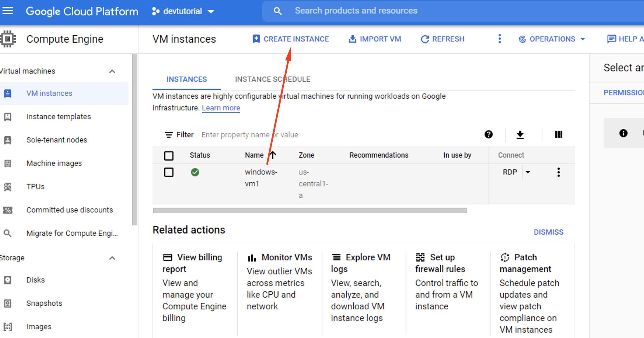Viewport: 644px width, 338px height.
Task: Open the devtutorial project selector dropdown
Action: point(183,11)
